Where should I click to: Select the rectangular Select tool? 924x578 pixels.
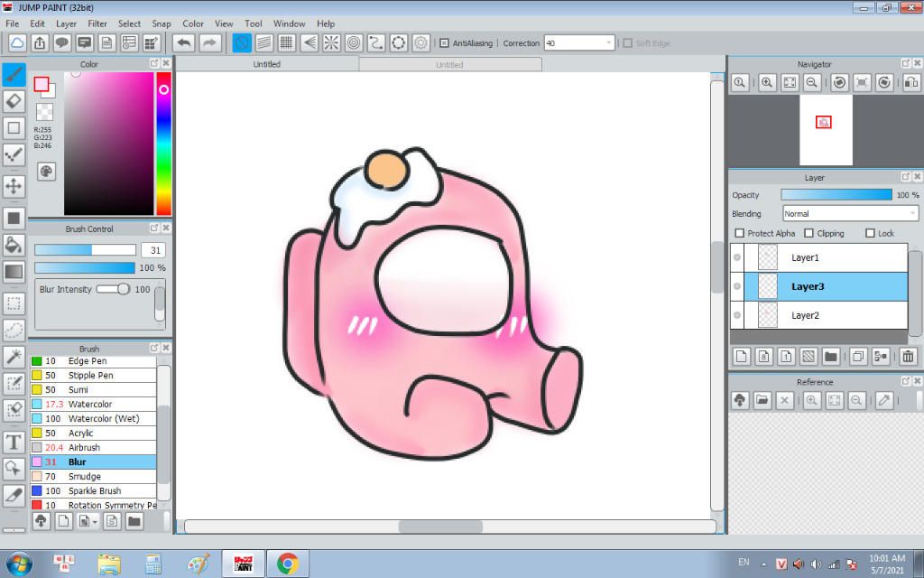pyautogui.click(x=14, y=303)
